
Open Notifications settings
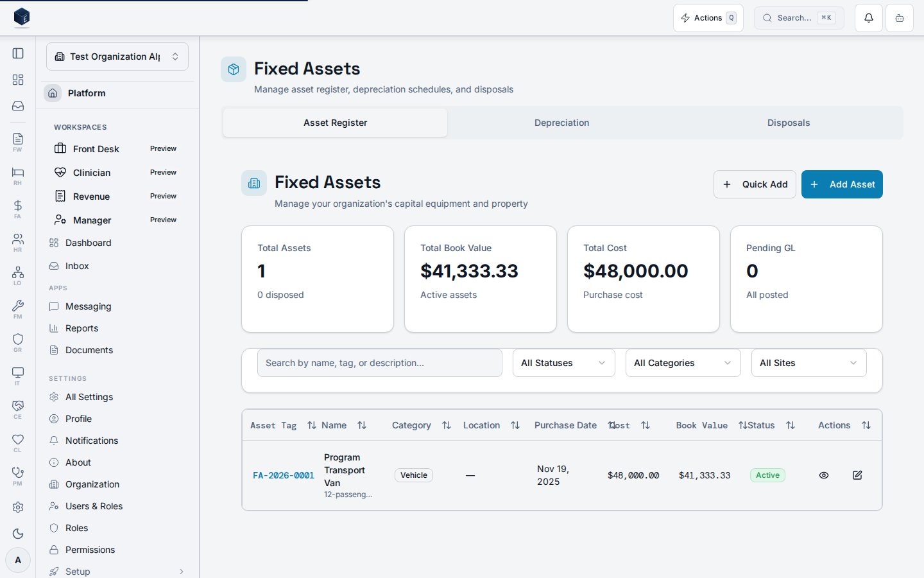[117, 441]
